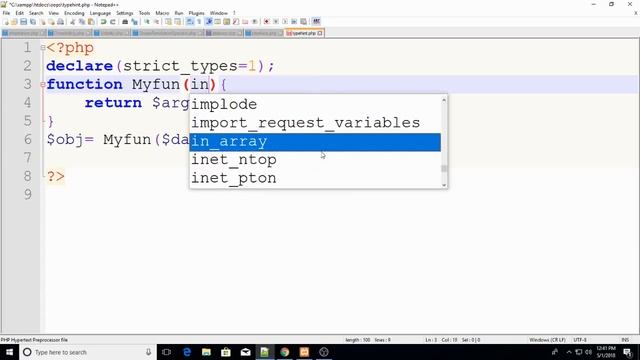Open the Search menu

tap(36, 13)
